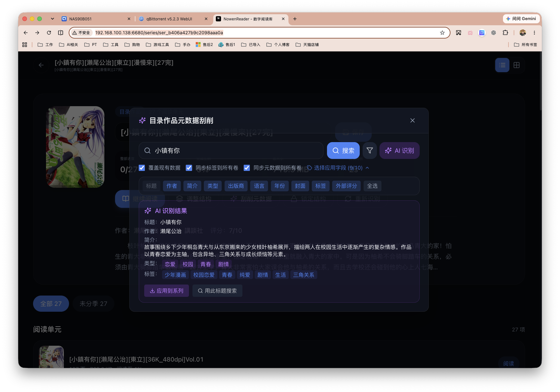The width and height of the screenshot is (560, 392).
Task: Open a new browser tab
Action: click(x=295, y=19)
